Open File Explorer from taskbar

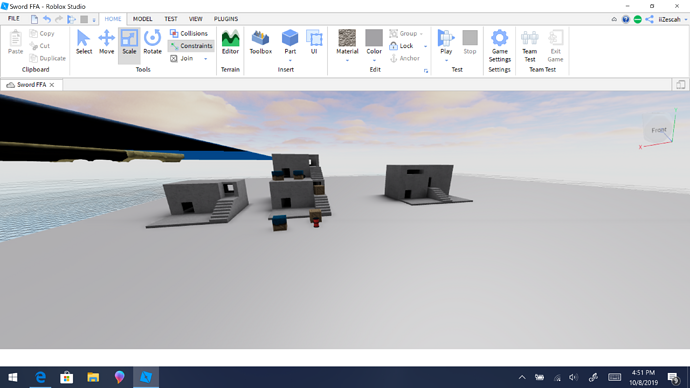tap(93, 377)
